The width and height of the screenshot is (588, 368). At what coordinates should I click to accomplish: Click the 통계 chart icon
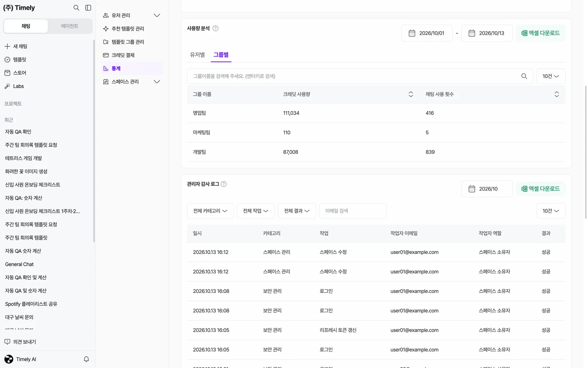106,68
